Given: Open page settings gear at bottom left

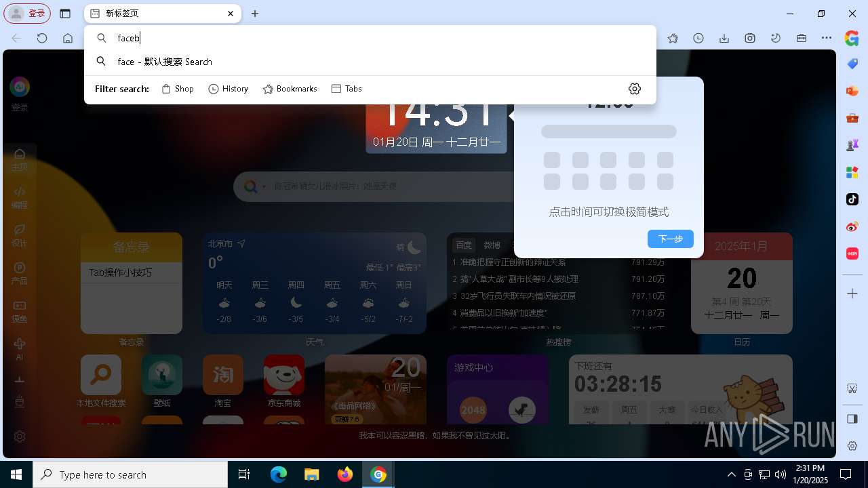Looking at the screenshot, I should 20,436.
